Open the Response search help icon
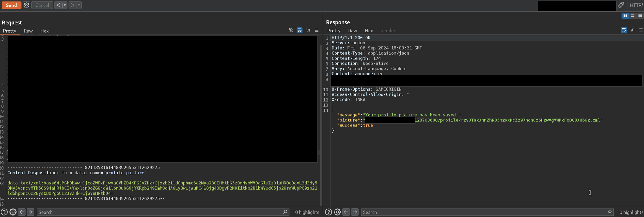Image resolution: width=644 pixels, height=217 pixels. [328, 212]
